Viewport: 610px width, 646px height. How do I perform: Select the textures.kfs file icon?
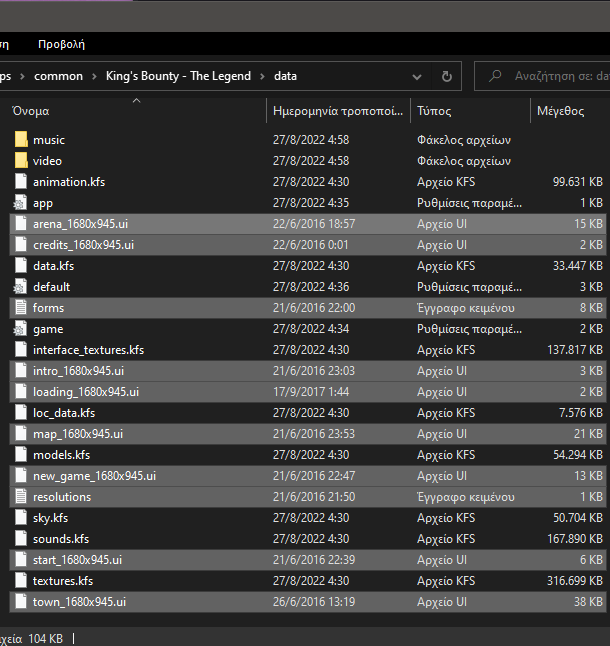pos(21,581)
